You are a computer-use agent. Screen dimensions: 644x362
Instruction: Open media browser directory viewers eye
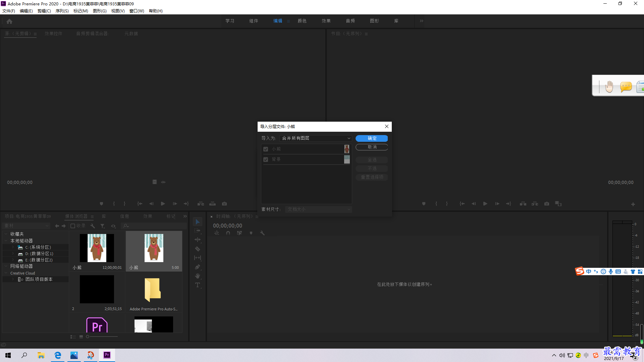pos(113,226)
